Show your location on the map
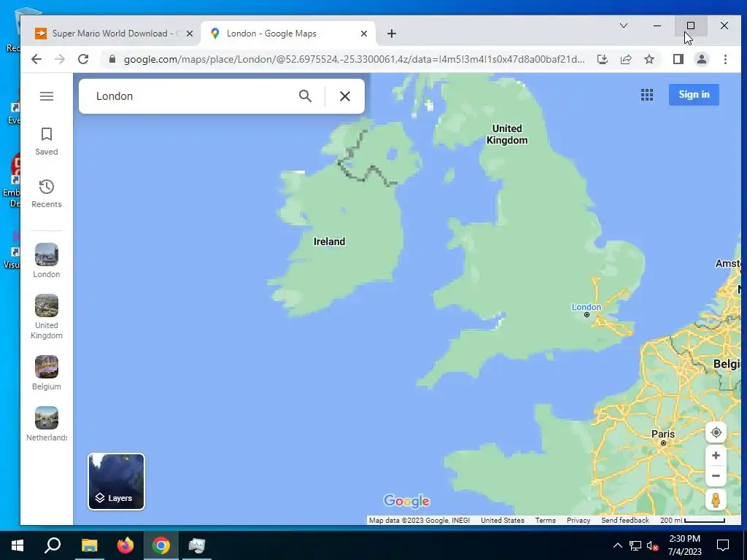747x560 pixels. pyautogui.click(x=716, y=432)
